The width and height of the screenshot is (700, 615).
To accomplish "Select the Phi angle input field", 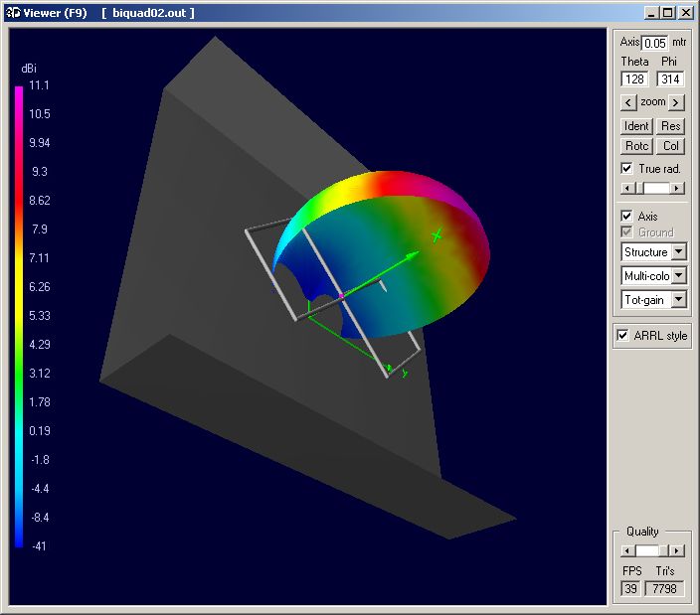I will tap(670, 79).
